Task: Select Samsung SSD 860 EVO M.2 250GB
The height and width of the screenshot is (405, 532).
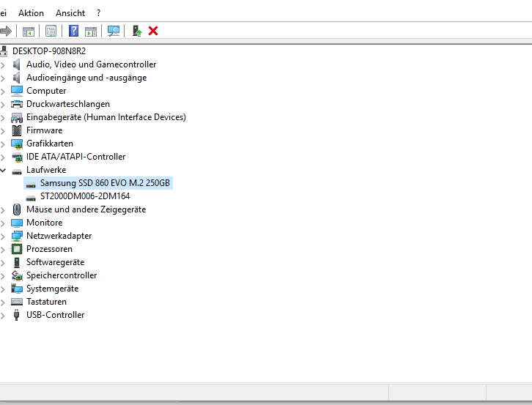Action: [x=105, y=183]
